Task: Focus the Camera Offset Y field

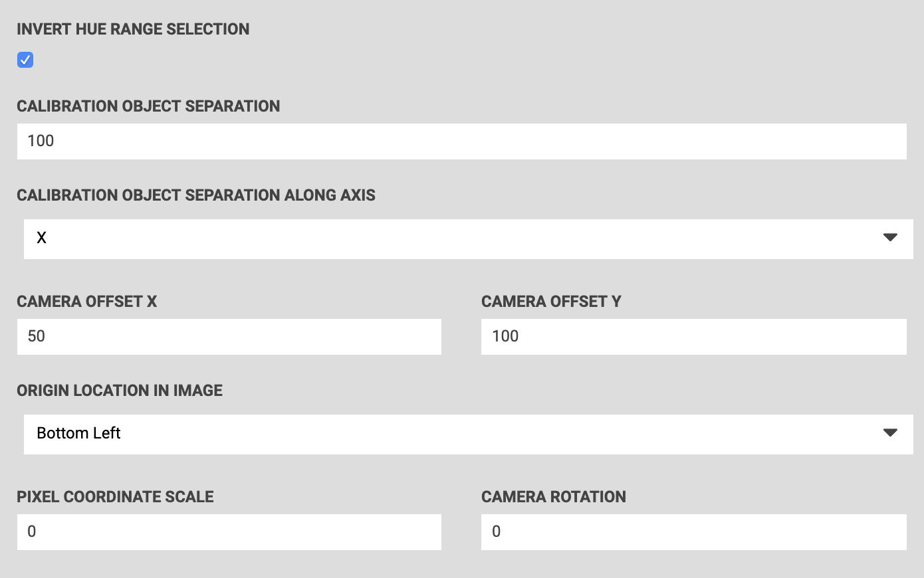Action: [693, 336]
